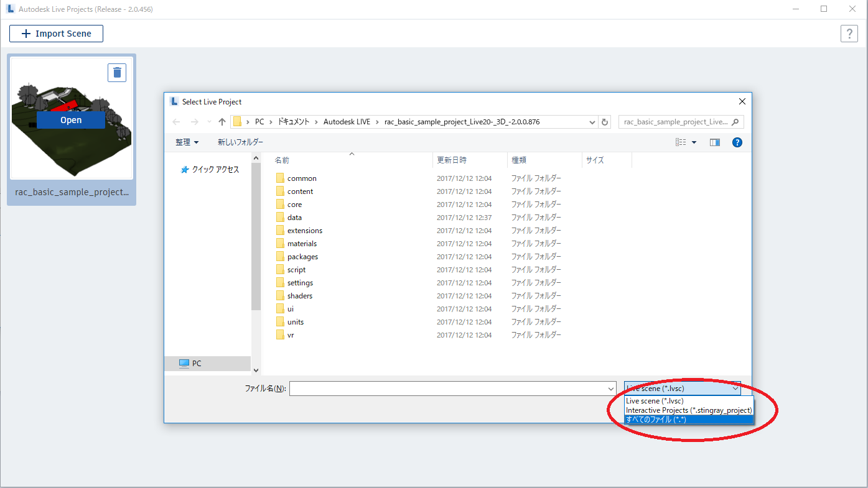Viewport: 868px width, 488px height.
Task: Select the extensions folder icon
Action: point(280,230)
